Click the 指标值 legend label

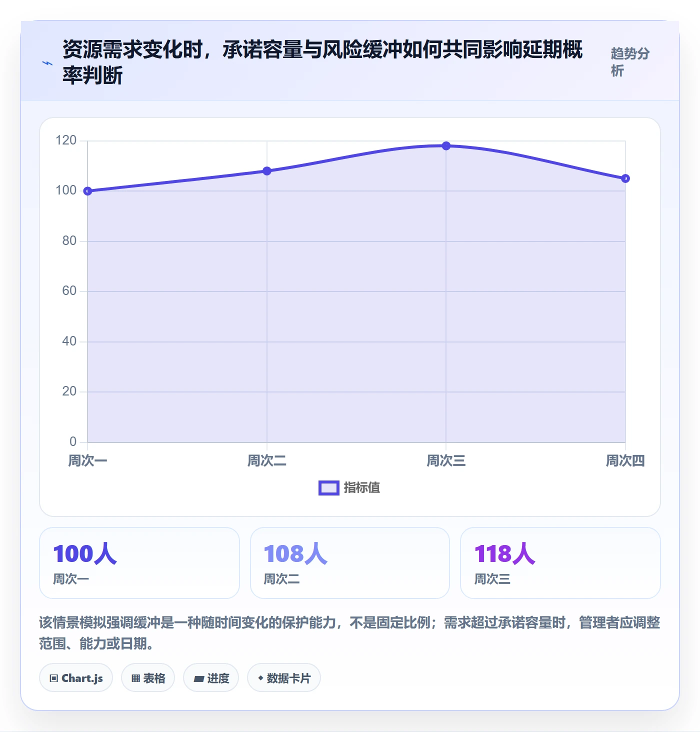pyautogui.click(x=362, y=488)
